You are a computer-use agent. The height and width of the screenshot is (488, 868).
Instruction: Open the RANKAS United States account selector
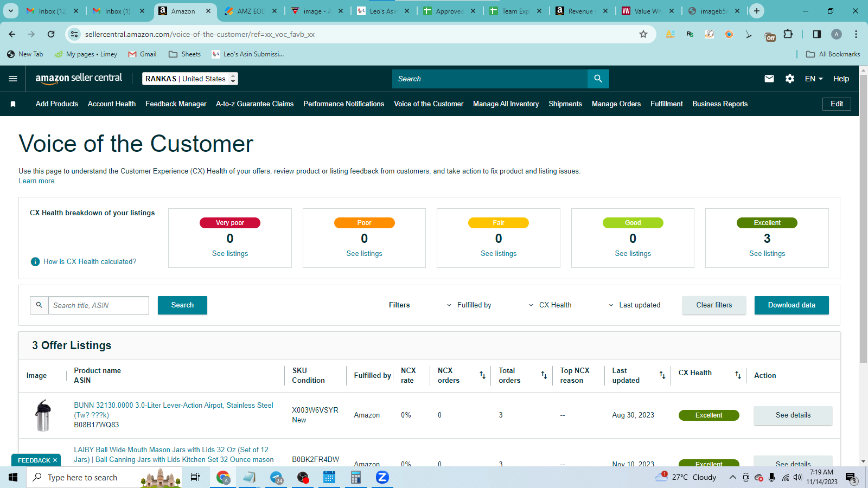tap(190, 79)
